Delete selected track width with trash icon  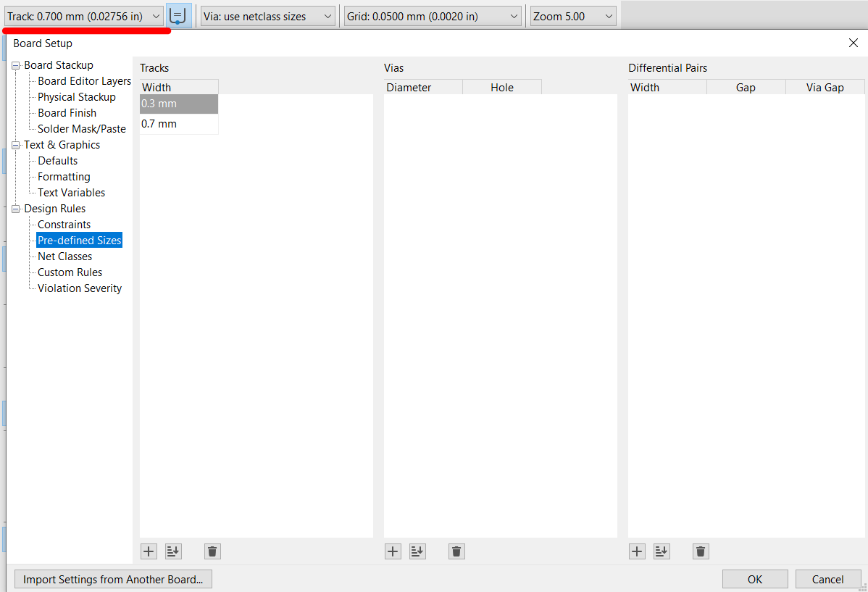pos(212,551)
